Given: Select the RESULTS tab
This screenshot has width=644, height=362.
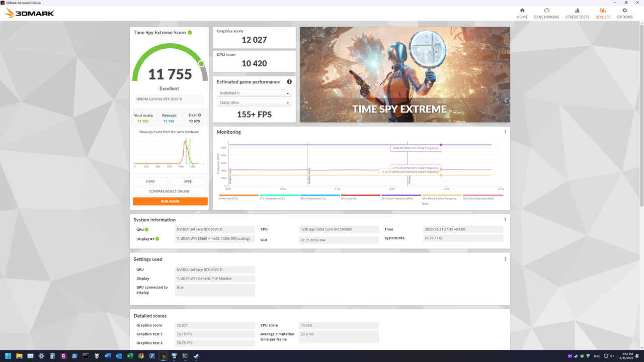Looking at the screenshot, I should click(x=603, y=13).
